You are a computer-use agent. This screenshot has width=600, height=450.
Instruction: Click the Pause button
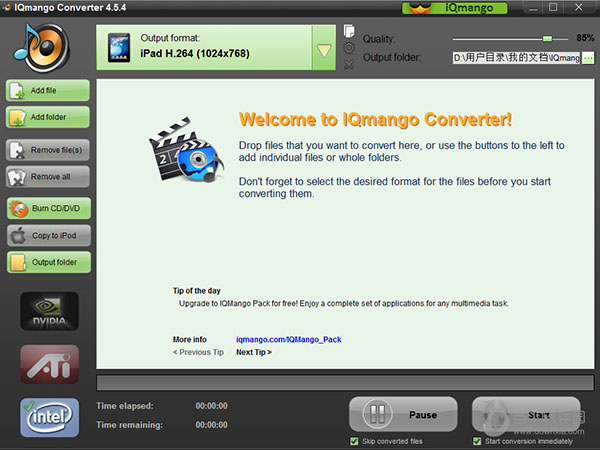[x=403, y=414]
